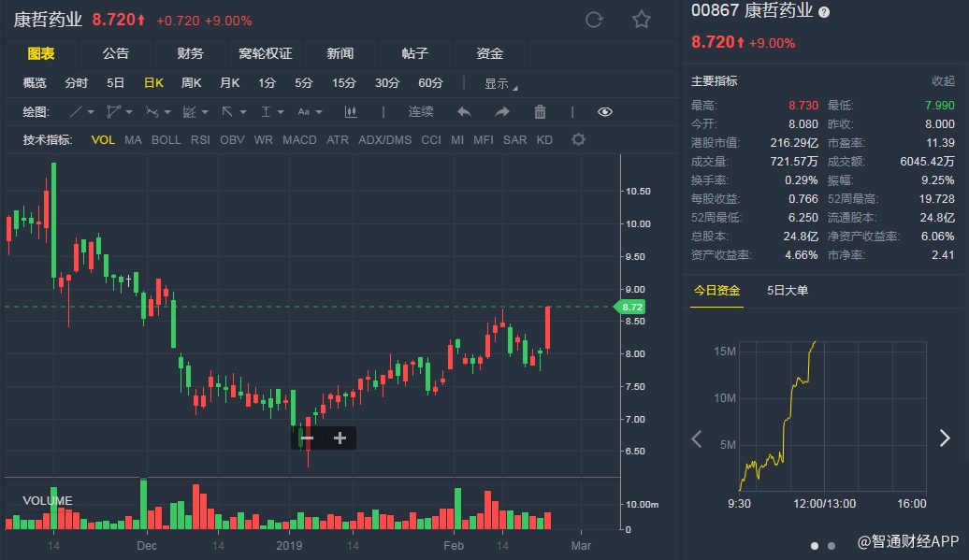The width and height of the screenshot is (969, 560).
Task: Open the 5日大单 tab
Action: [788, 290]
